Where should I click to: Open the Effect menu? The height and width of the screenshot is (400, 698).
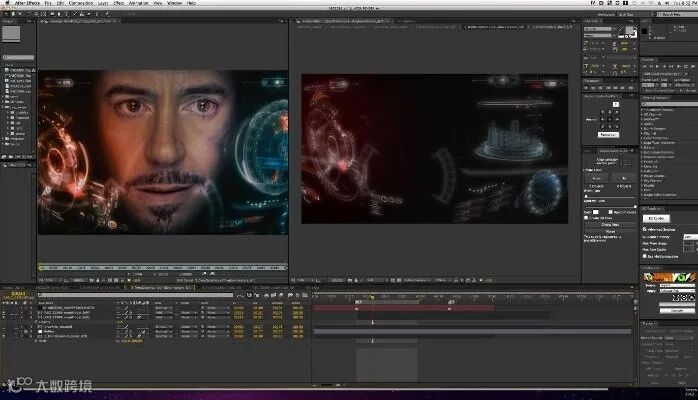click(x=118, y=3)
